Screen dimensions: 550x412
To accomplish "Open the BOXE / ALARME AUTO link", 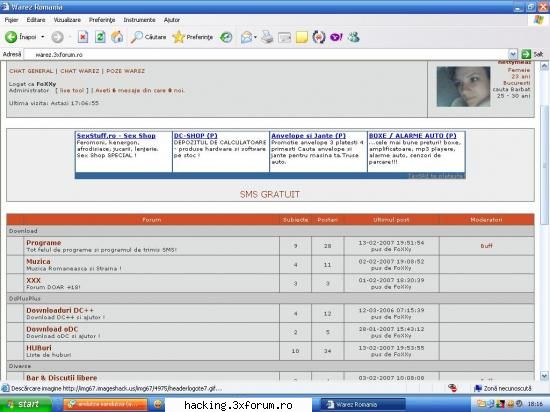I will click(412, 136).
